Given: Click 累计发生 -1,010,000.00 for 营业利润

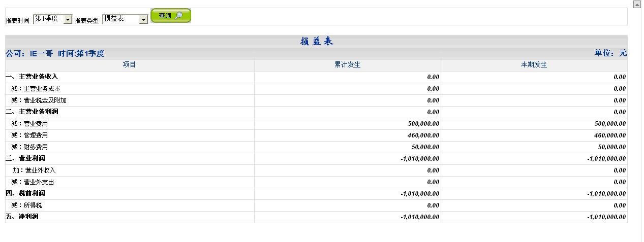Looking at the screenshot, I should point(420,158).
